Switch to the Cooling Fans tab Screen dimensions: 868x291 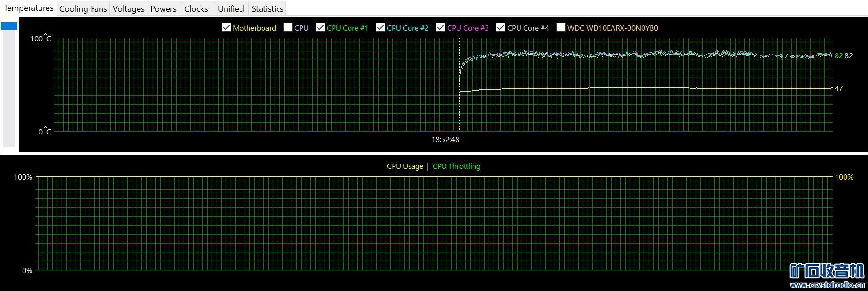click(83, 8)
